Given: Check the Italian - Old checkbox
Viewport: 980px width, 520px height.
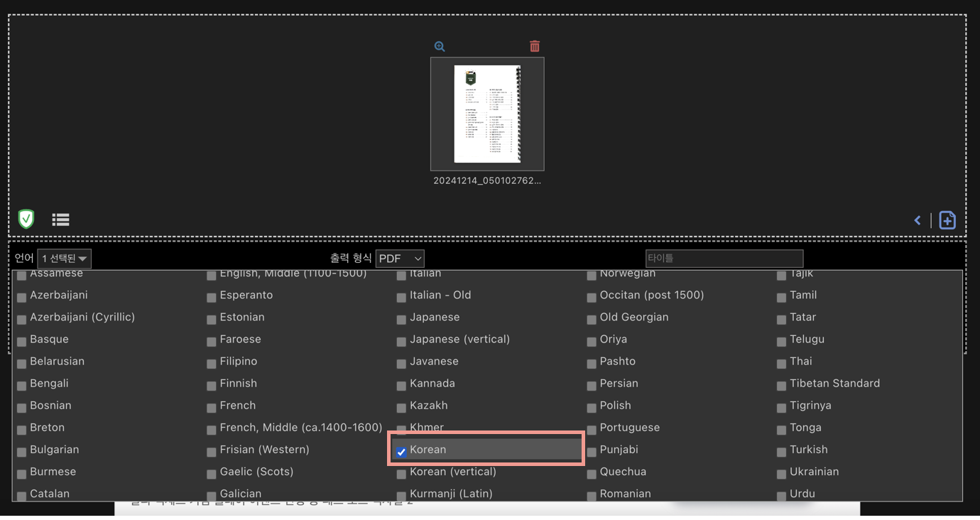Looking at the screenshot, I should [x=401, y=298].
